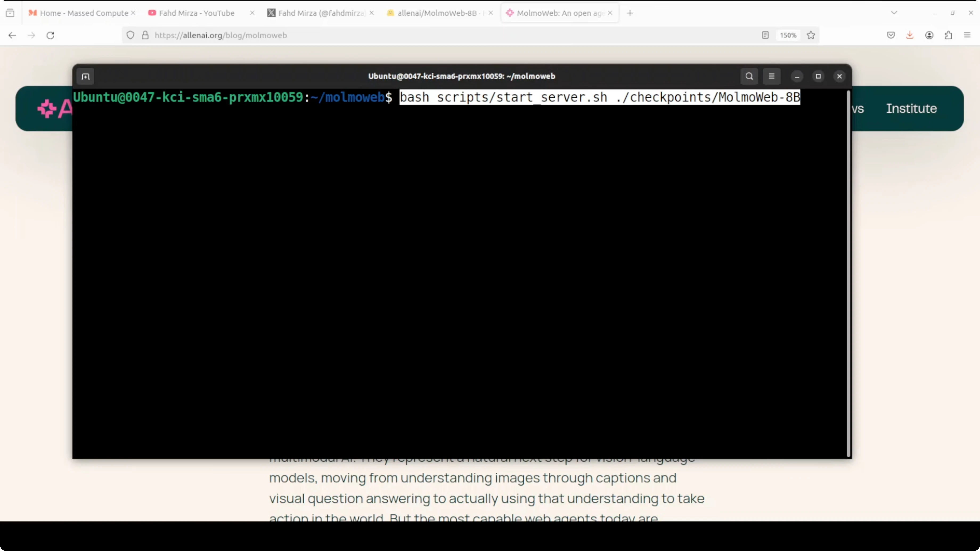Click the terminal new tab icon
Viewport: 980px width, 551px height.
(x=85, y=76)
